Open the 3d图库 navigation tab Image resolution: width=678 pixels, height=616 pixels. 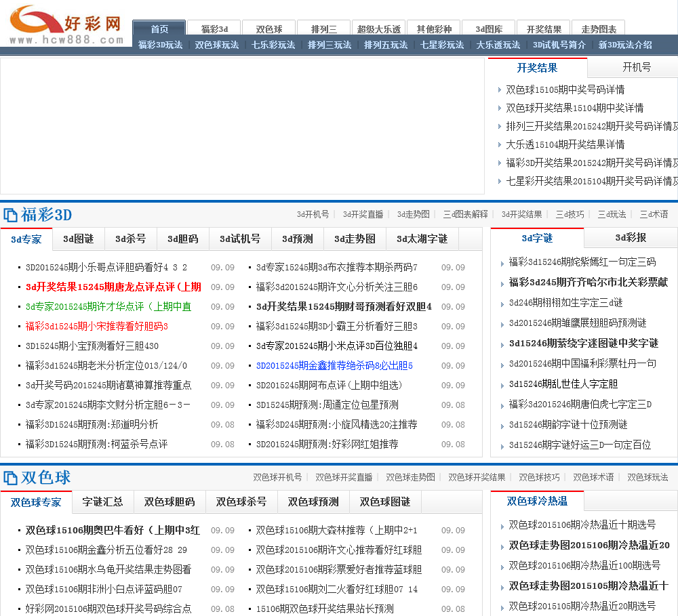click(489, 28)
